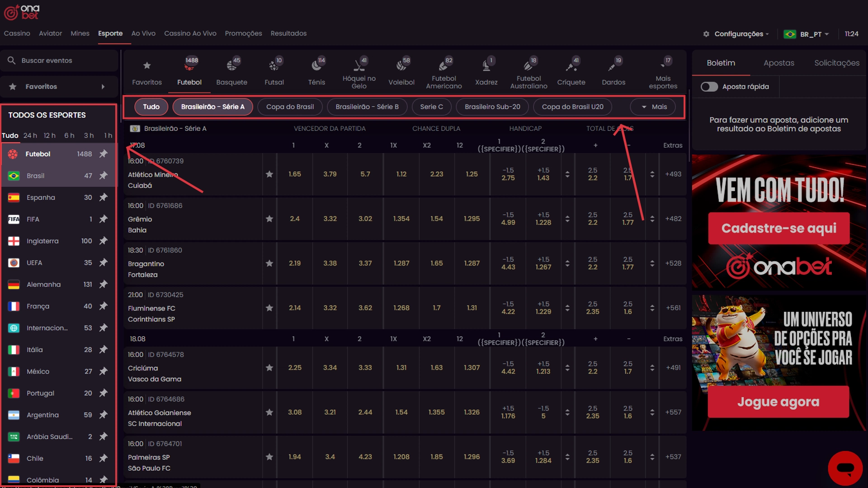
Task: Select the Futebol Australiano icon
Action: click(528, 66)
